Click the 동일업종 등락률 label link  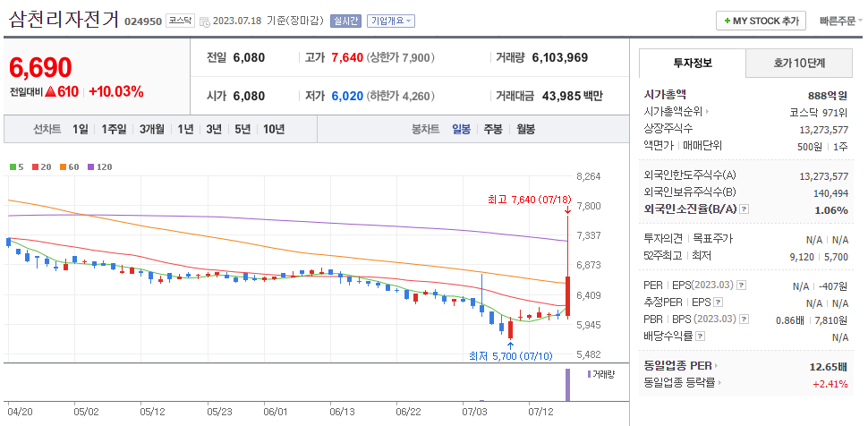pos(679,382)
